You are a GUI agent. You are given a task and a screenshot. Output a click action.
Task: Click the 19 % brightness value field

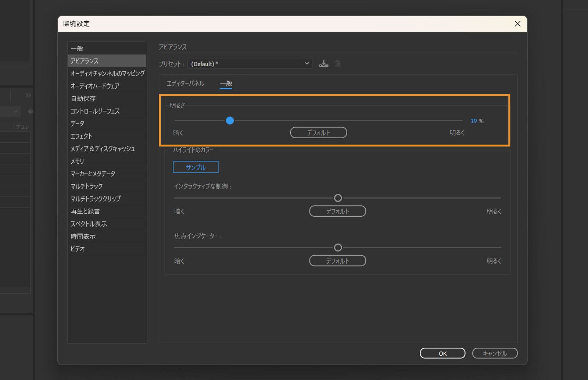(x=474, y=121)
